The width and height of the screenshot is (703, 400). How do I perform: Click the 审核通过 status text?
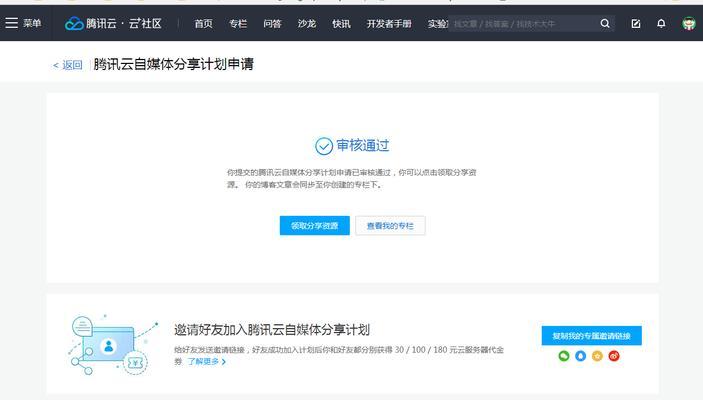[x=363, y=145]
